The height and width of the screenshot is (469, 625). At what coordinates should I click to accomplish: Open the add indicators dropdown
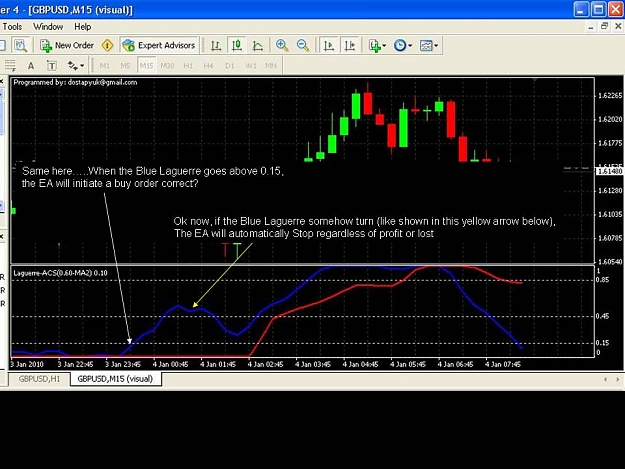(x=377, y=45)
